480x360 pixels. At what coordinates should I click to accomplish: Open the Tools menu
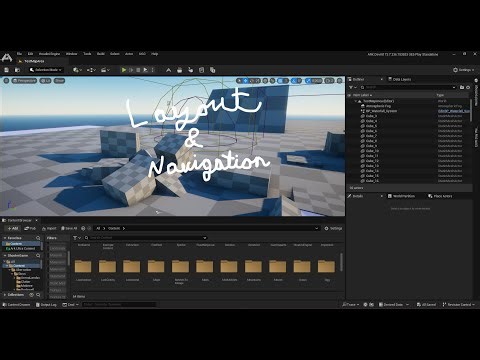point(87,54)
